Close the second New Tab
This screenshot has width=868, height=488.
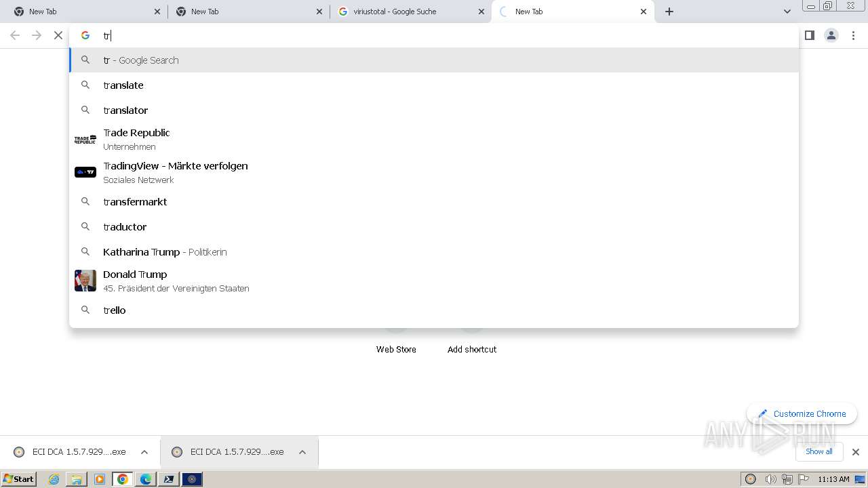319,12
